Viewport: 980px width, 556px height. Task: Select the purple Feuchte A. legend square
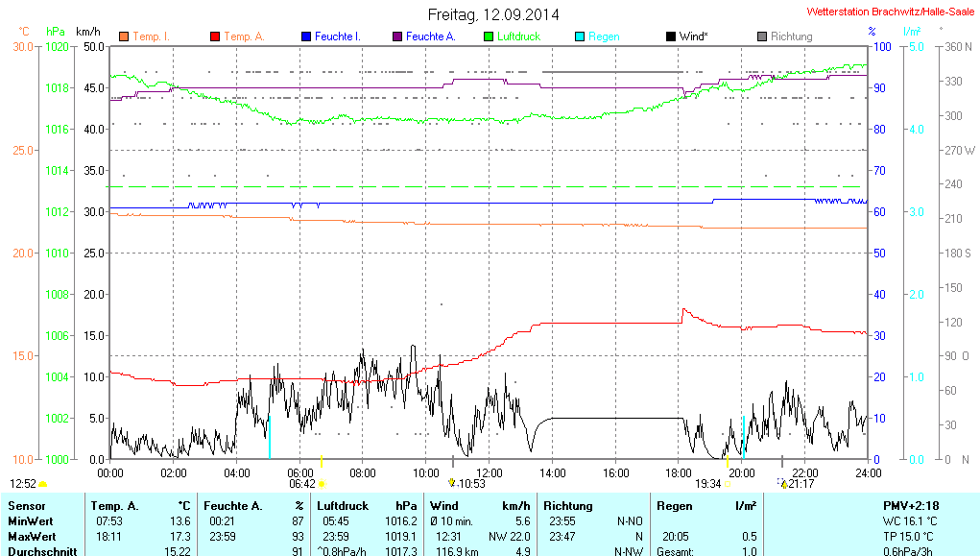click(x=397, y=36)
